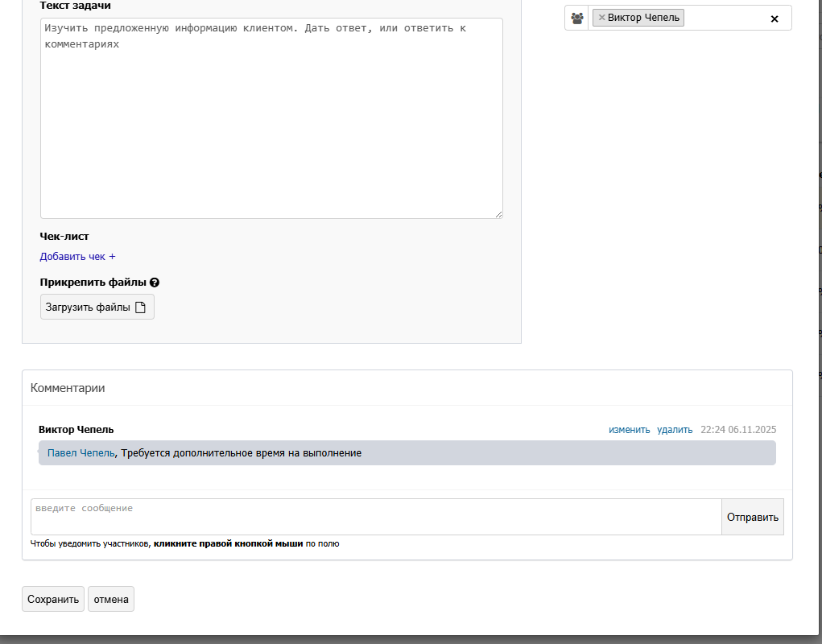Open the assignee selection field's empty area

723,18
